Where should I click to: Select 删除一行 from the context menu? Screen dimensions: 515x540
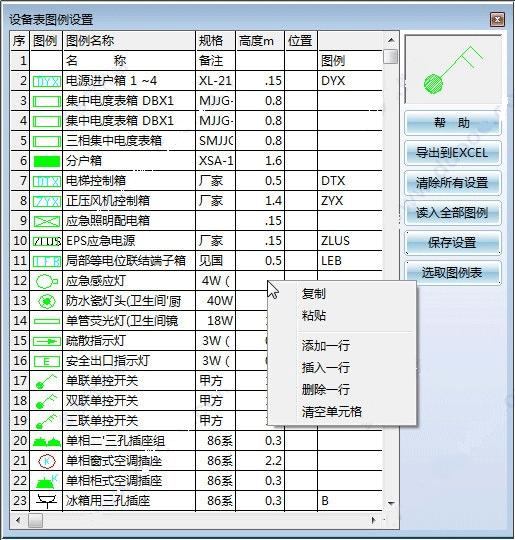point(326,389)
